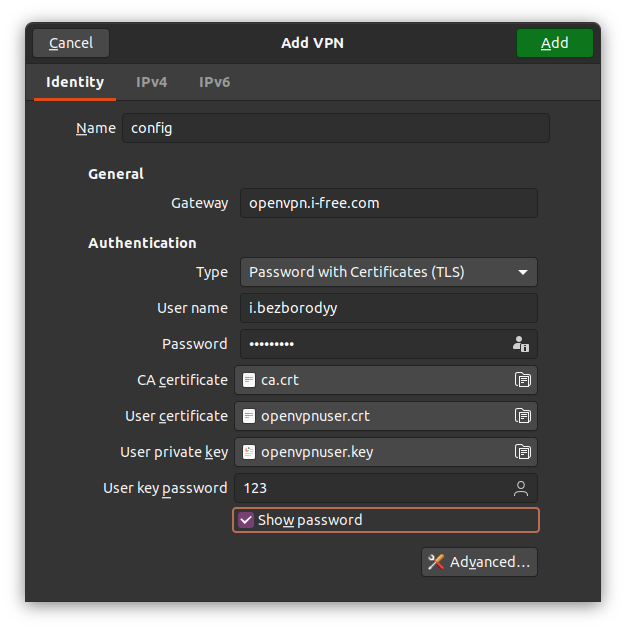Click the openvpnuser.key document icon

(249, 452)
